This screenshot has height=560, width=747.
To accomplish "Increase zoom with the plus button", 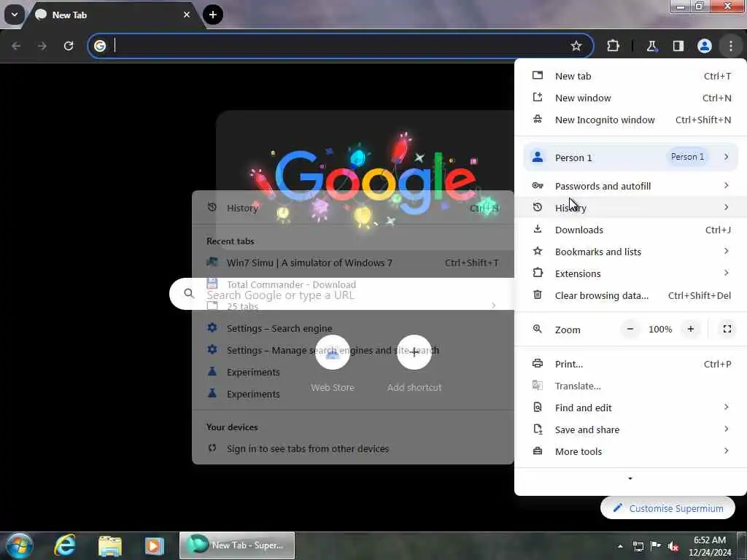I will click(690, 329).
